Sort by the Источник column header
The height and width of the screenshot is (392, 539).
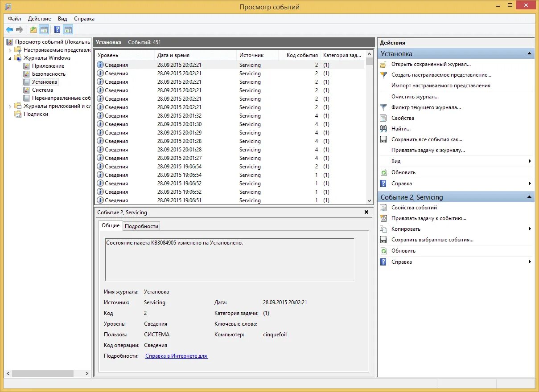(x=257, y=55)
